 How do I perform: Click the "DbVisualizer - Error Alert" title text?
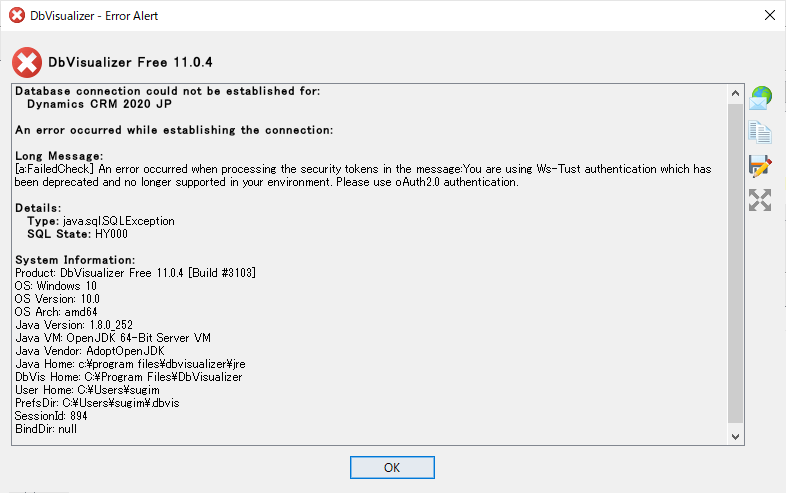tap(94, 16)
